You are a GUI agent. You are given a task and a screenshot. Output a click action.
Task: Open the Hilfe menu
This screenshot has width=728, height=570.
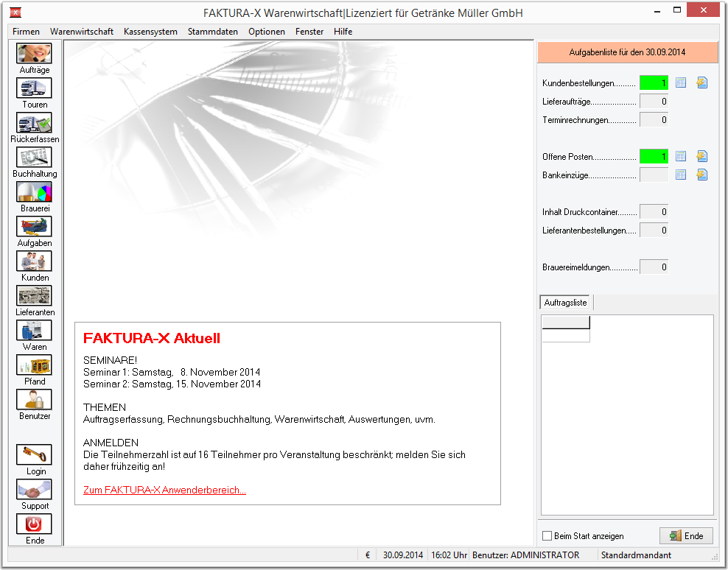click(x=343, y=32)
